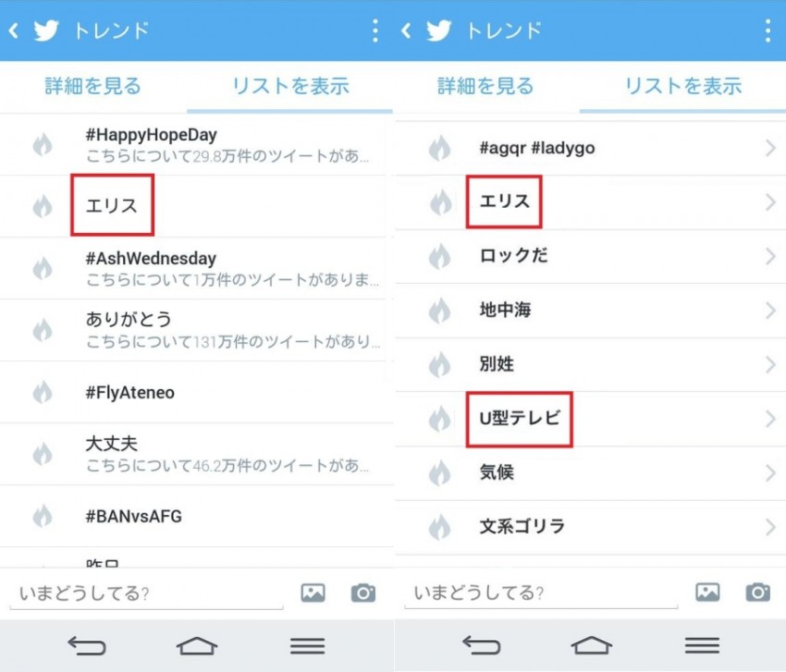Tap image gallery icon in left compose bar
This screenshot has height=672, width=786.
[x=313, y=593]
